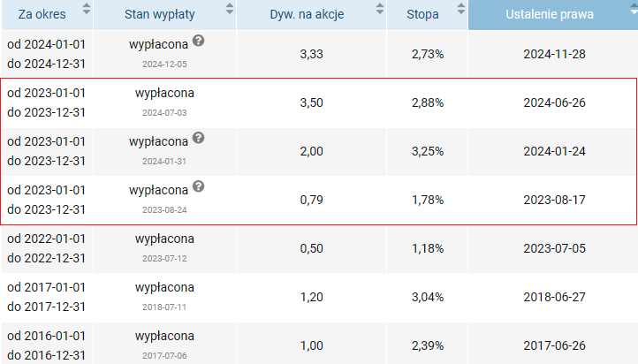Click wypłacona status for 2018-07-11 payout
The height and width of the screenshot is (364, 638).
164,287
